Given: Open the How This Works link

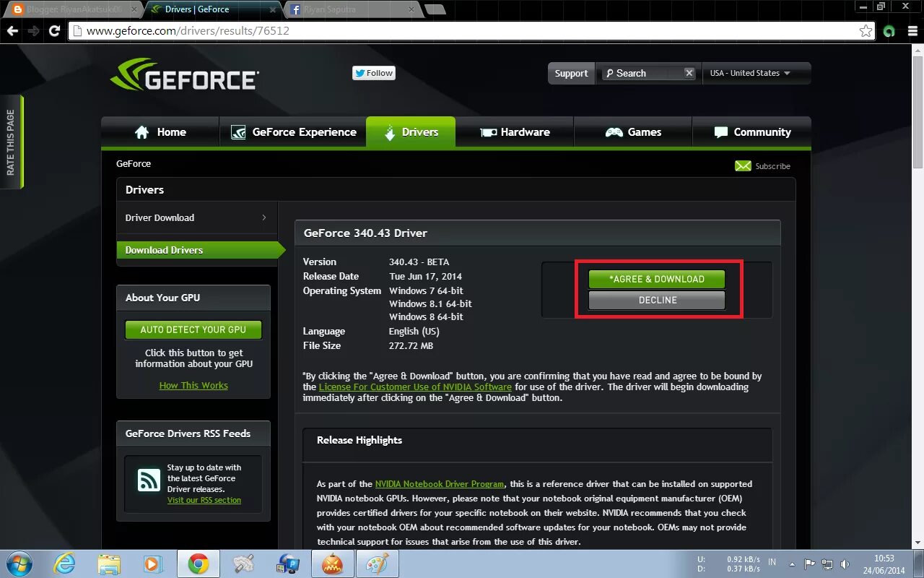Looking at the screenshot, I should [x=193, y=386].
